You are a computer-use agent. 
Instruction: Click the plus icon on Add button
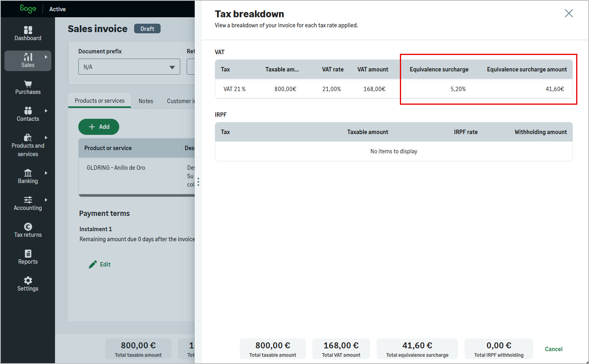(x=92, y=127)
